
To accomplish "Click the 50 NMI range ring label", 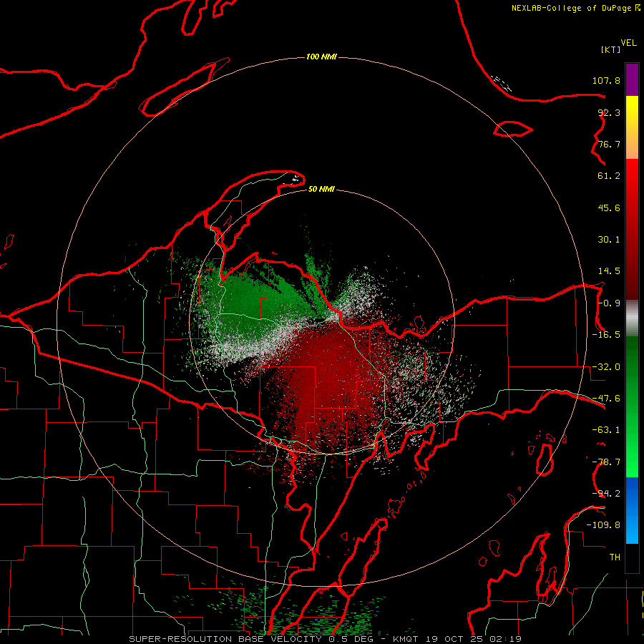I will (x=321, y=189).
